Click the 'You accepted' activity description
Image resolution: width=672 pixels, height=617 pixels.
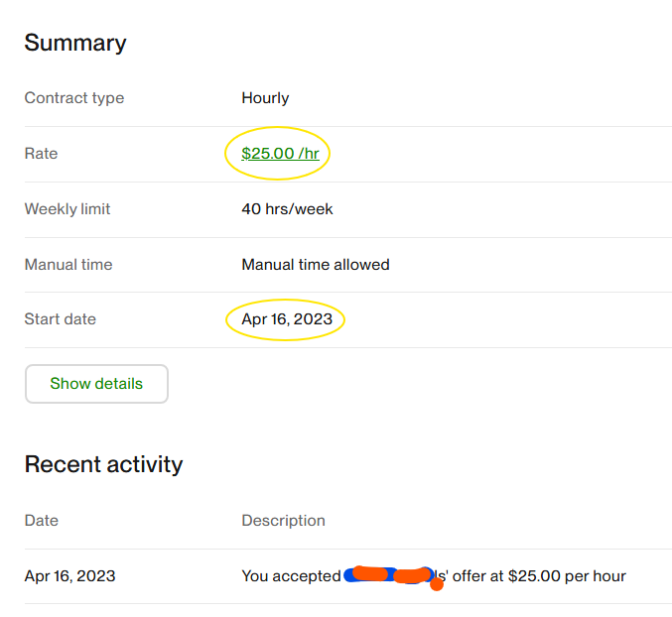[x=291, y=576]
